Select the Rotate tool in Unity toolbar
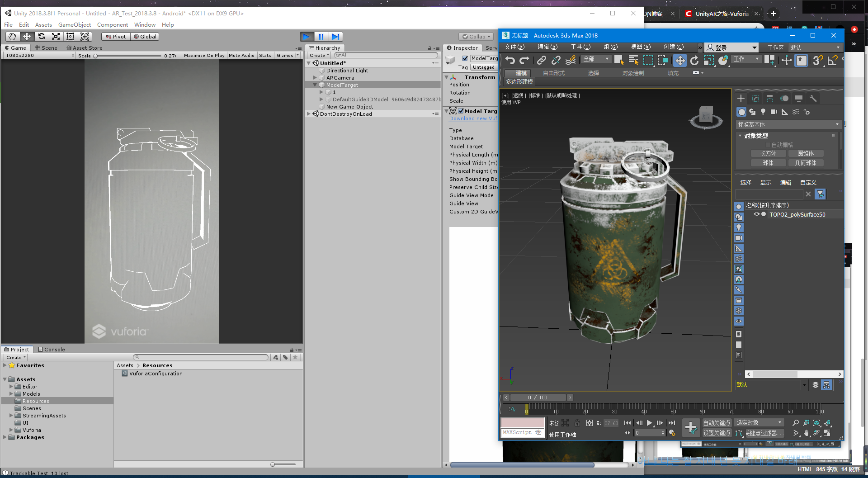This screenshot has width=868, height=478. click(x=42, y=37)
